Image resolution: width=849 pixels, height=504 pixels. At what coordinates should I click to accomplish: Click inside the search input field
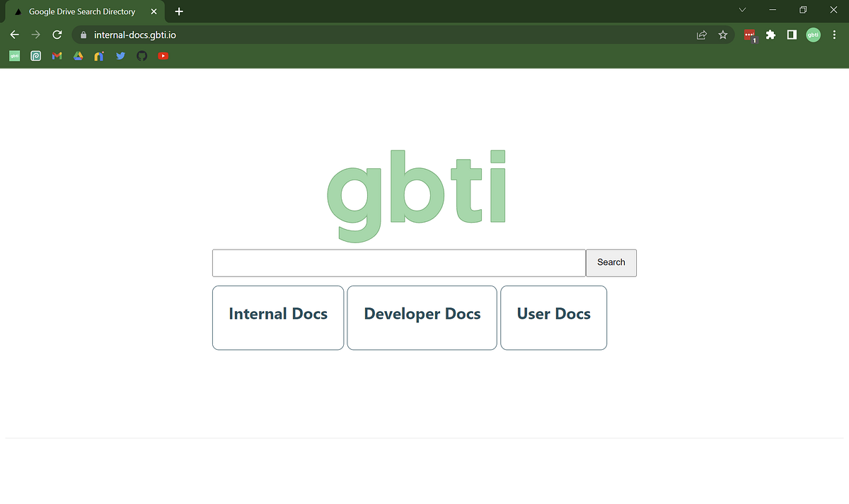coord(398,262)
